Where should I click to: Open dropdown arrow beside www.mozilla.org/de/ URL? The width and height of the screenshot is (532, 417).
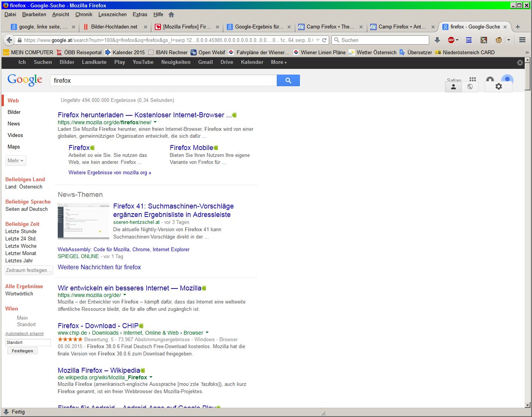[125, 295]
